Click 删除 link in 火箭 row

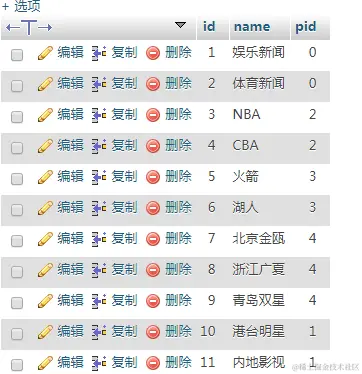pyautogui.click(x=178, y=176)
